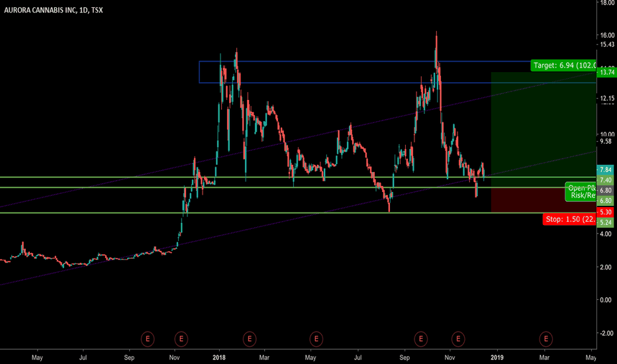Select the earnings marker above May 2018
This screenshot has width=617, height=364.
316,339
